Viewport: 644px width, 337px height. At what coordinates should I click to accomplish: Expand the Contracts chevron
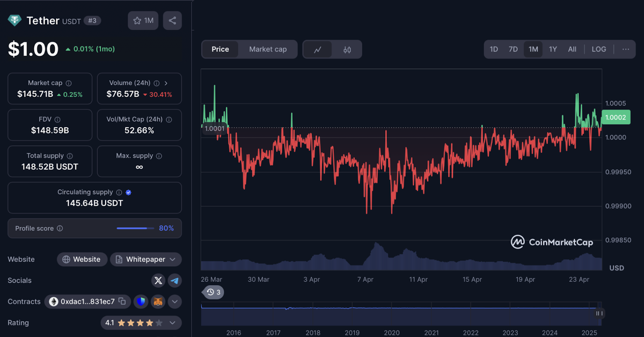tap(174, 302)
